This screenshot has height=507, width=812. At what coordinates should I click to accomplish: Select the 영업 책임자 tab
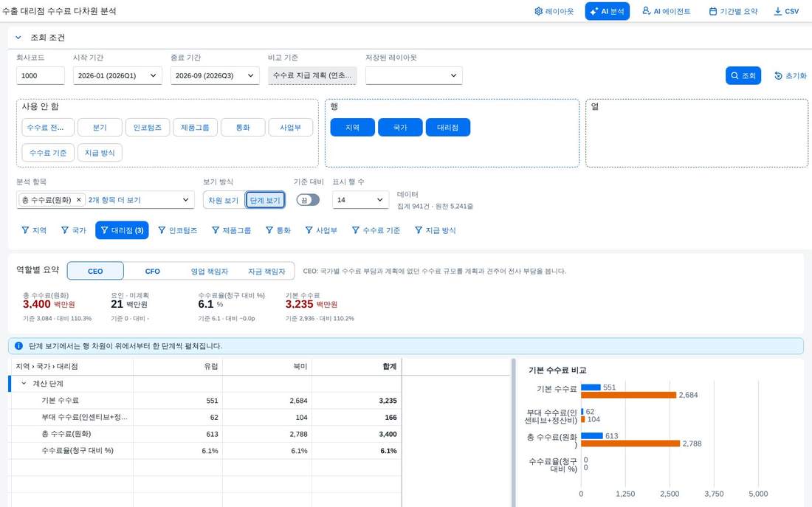coord(209,271)
